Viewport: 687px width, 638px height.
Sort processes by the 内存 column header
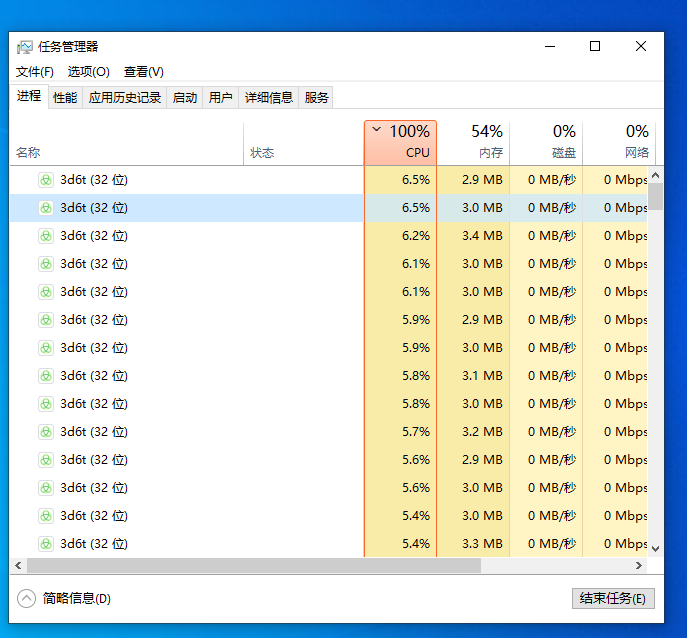pyautogui.click(x=490, y=153)
